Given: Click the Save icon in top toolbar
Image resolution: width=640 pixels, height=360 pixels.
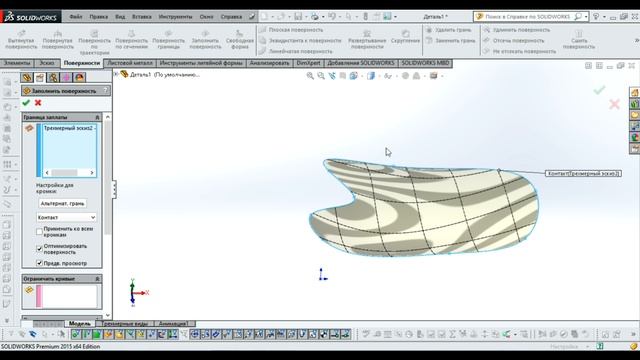Looking at the screenshot, I should click(x=298, y=16).
